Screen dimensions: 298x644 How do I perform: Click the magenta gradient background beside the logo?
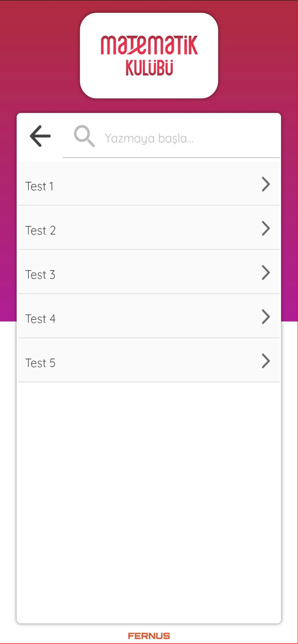pos(39,56)
